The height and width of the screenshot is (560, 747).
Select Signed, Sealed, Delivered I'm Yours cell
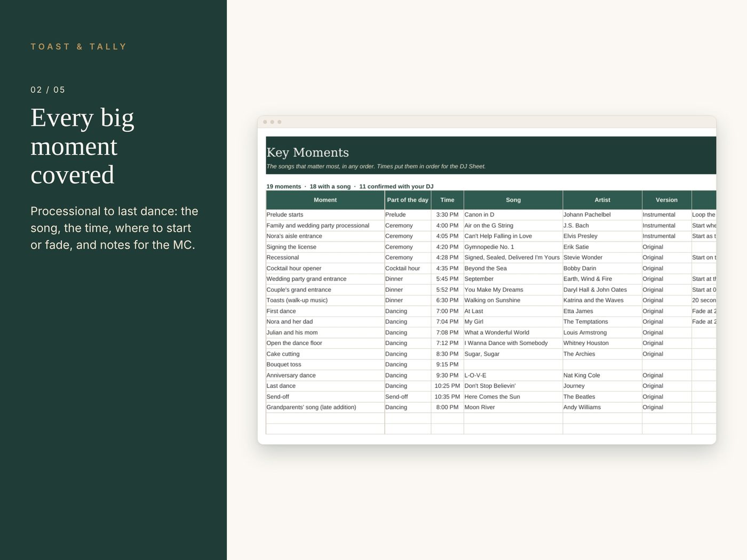513,258
